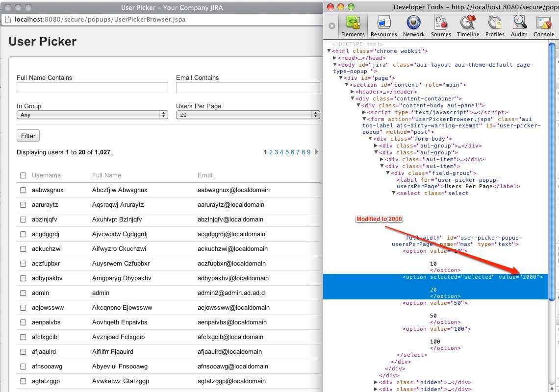The image size is (559, 392).
Task: Toggle the select-all users checkbox in header
Action: (x=23, y=175)
